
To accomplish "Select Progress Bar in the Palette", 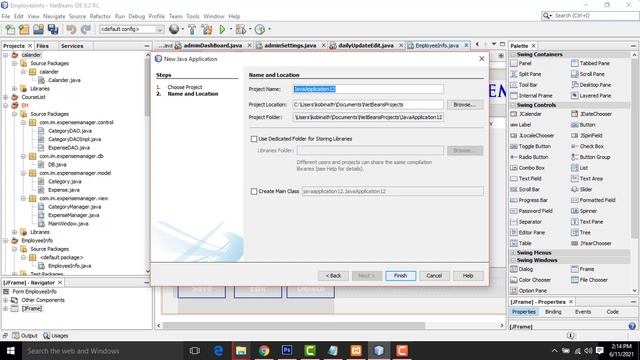I will 529,200.
